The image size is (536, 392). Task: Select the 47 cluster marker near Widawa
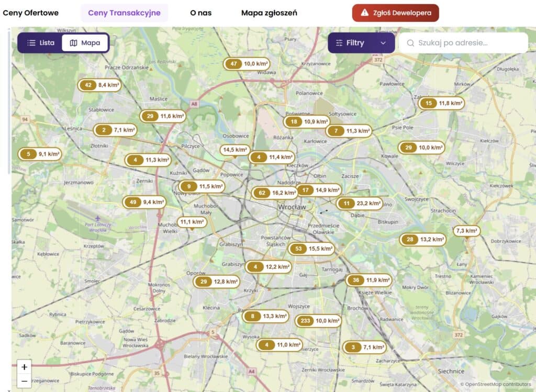tap(247, 64)
